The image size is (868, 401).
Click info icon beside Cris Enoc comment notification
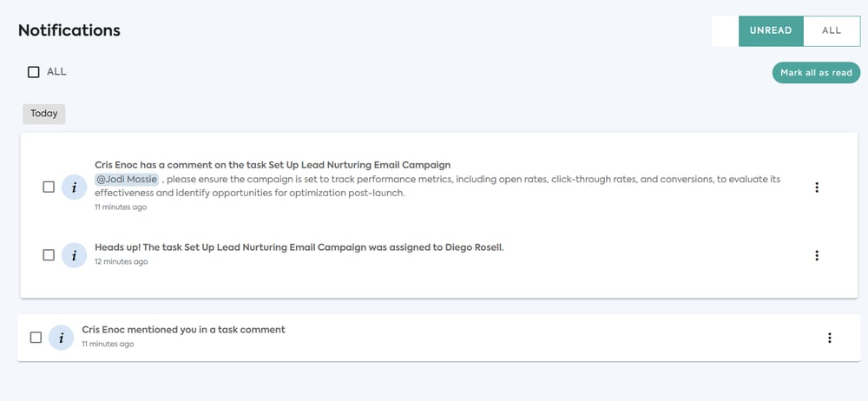(x=74, y=187)
